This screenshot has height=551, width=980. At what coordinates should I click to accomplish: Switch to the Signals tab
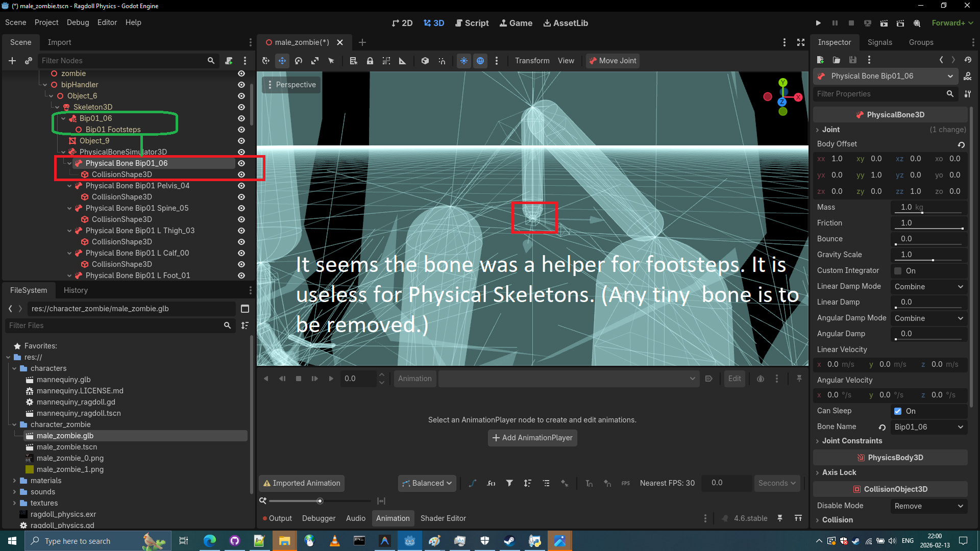879,42
